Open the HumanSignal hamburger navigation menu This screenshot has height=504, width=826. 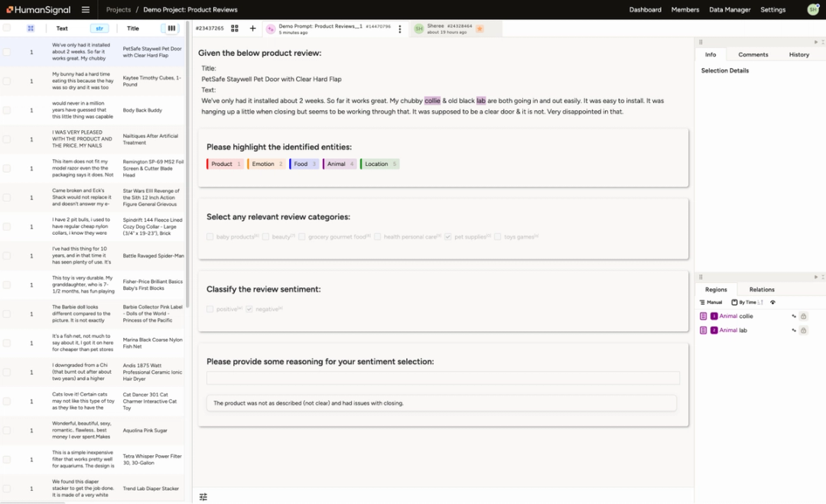point(85,9)
